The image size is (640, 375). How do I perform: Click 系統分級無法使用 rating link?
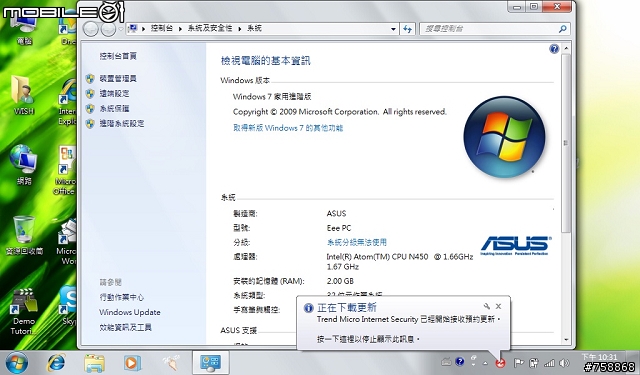point(356,242)
